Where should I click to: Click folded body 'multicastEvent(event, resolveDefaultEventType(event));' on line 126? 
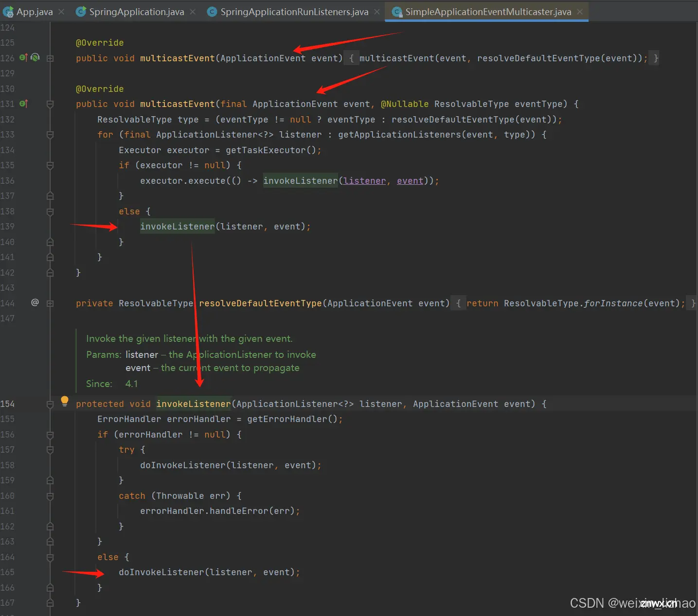[x=503, y=58]
